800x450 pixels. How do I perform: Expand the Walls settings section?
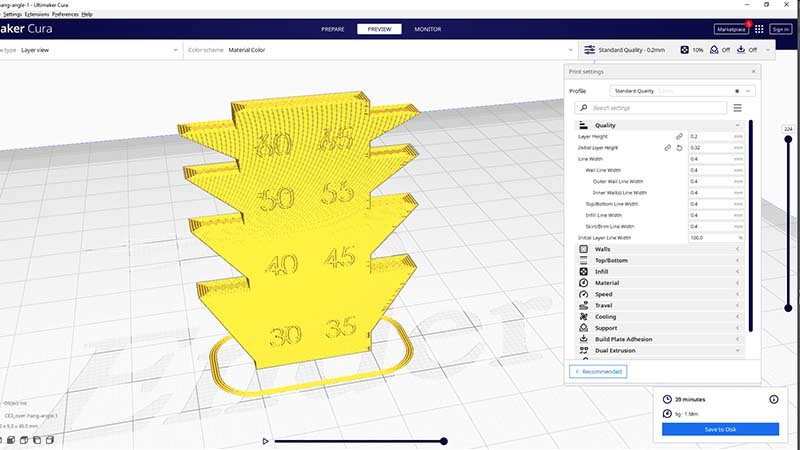737,249
